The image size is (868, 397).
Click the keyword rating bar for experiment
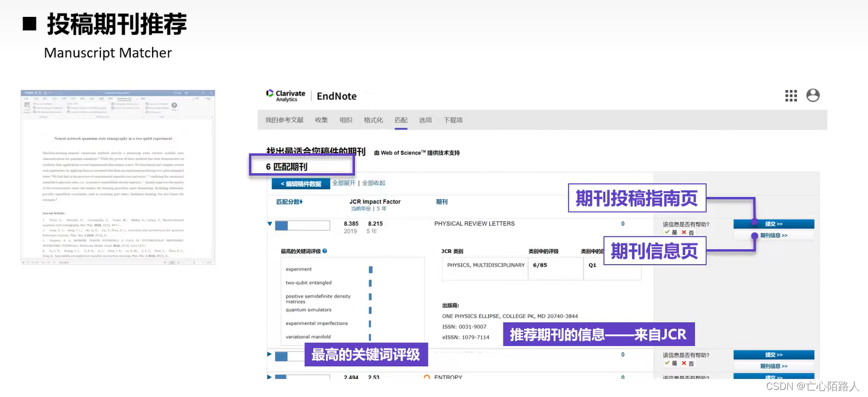pos(371,270)
